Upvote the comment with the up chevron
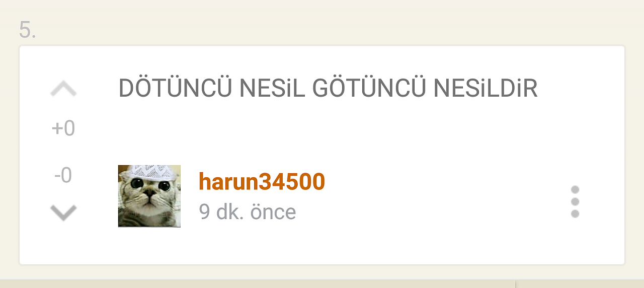The width and height of the screenshot is (644, 288). tap(63, 90)
